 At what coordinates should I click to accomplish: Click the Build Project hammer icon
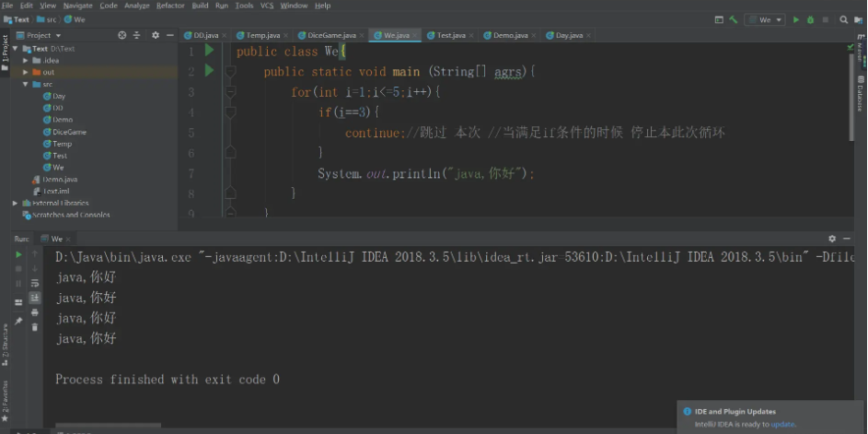pyautogui.click(x=734, y=20)
